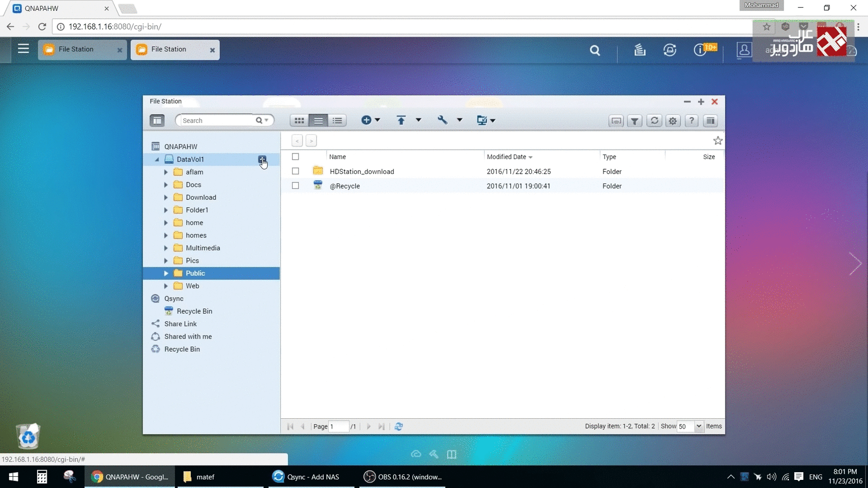Select the Docs folder in tree
The width and height of the screenshot is (868, 488).
tap(193, 185)
